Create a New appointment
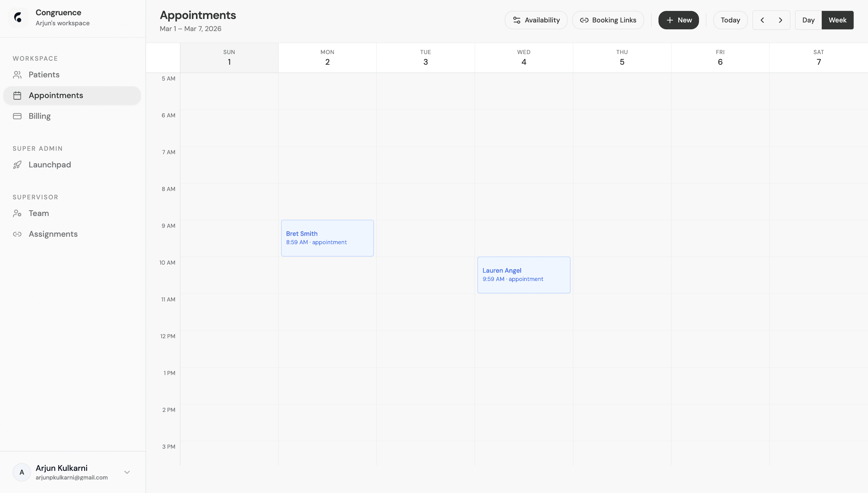The height and width of the screenshot is (493, 868). tap(678, 20)
